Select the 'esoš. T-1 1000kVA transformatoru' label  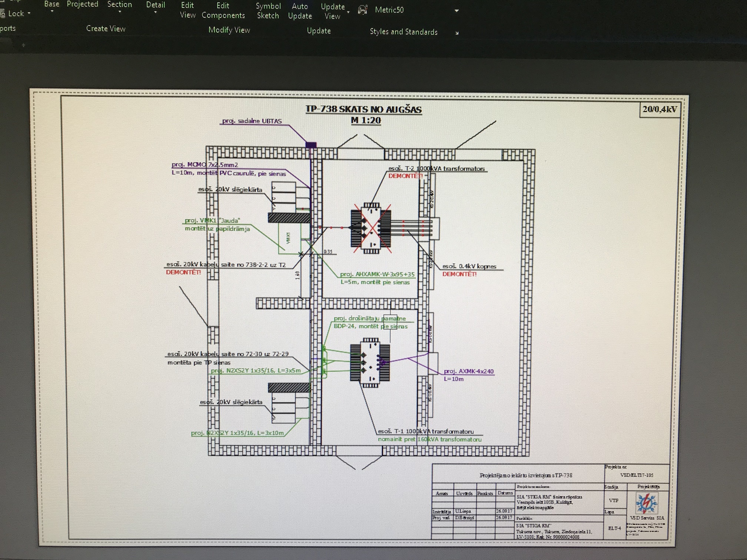point(426,431)
